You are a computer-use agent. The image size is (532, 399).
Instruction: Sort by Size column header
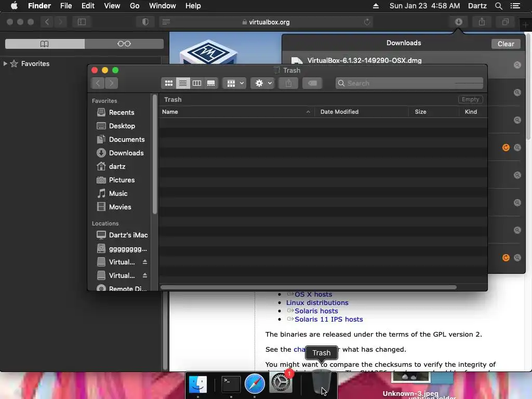(434, 112)
